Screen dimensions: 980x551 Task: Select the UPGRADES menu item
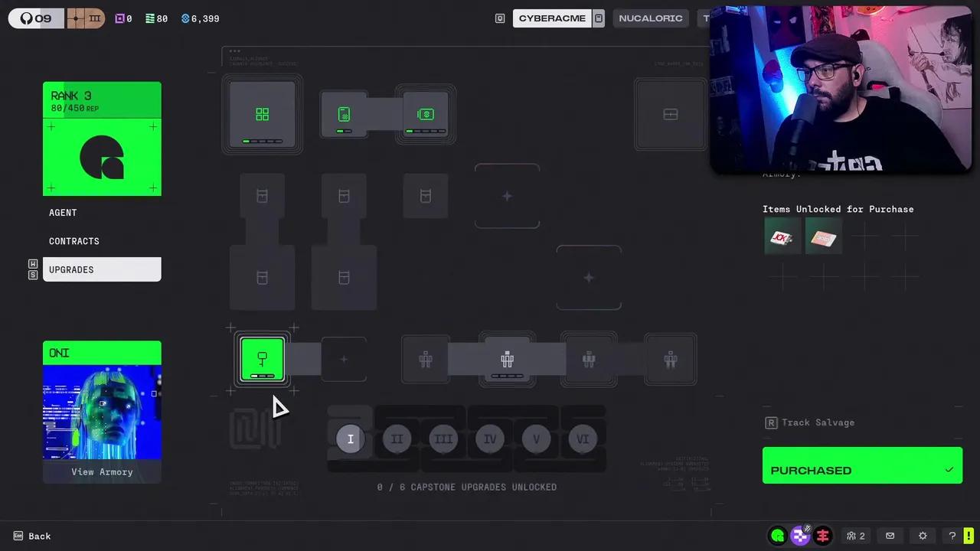tap(102, 269)
